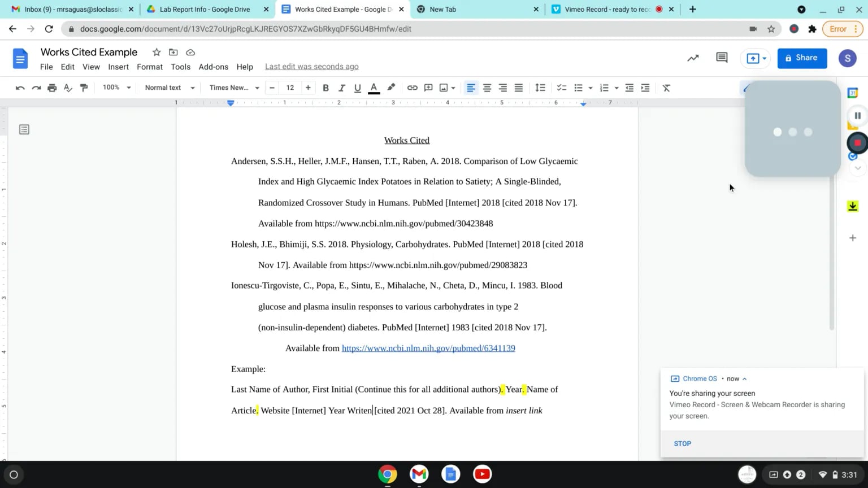Set justified text alignment
868x488 pixels.
pos(518,88)
